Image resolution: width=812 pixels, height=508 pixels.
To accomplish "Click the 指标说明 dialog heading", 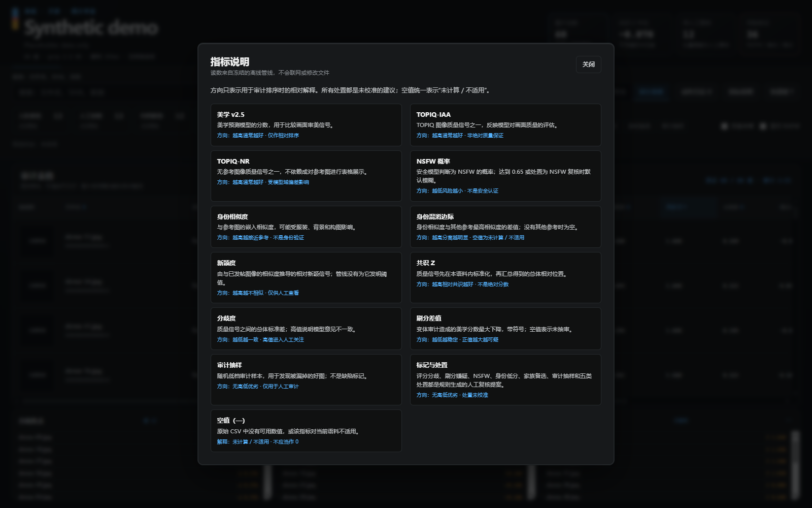I will [x=230, y=62].
